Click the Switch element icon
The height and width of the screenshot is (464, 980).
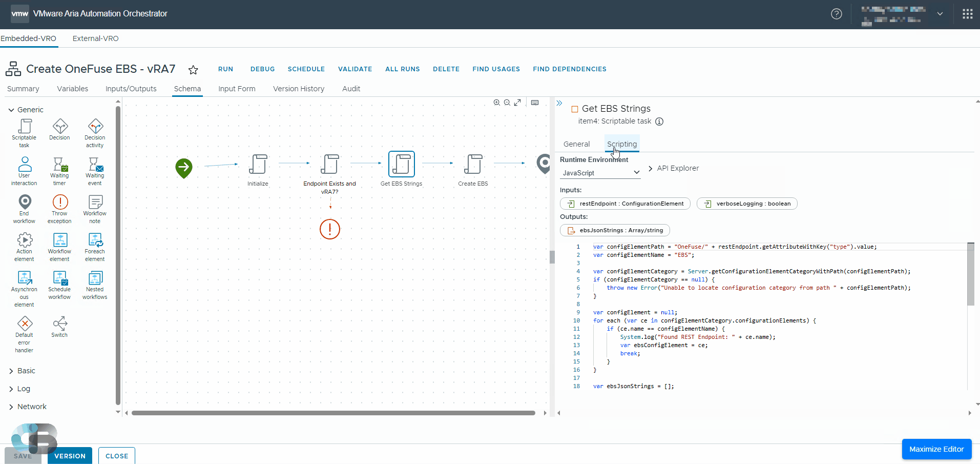(59, 324)
